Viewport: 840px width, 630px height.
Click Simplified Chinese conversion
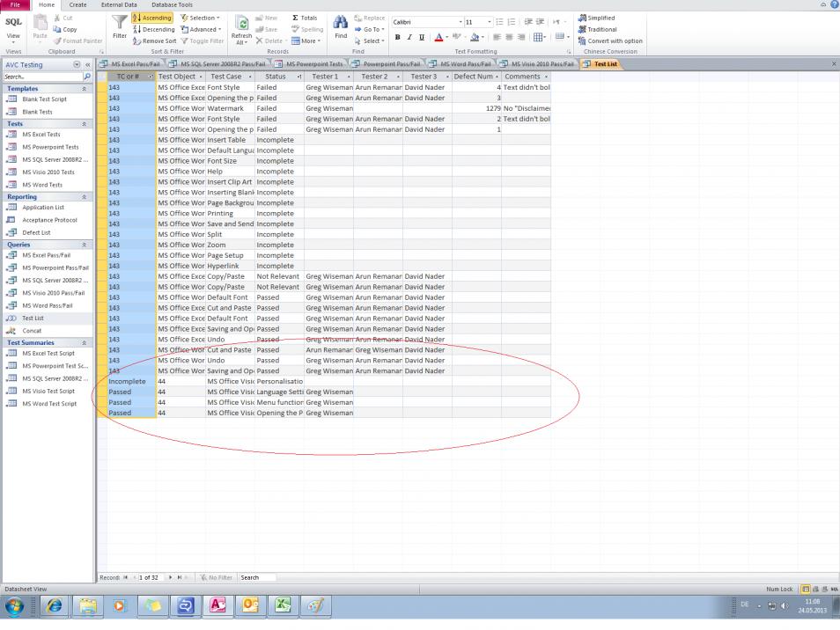pyautogui.click(x=596, y=18)
